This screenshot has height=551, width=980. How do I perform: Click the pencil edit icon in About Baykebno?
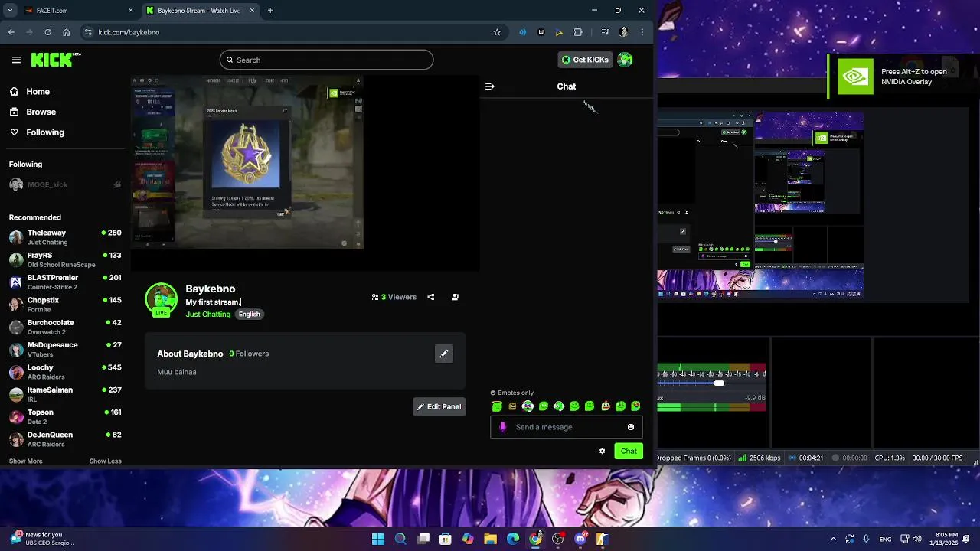point(444,354)
